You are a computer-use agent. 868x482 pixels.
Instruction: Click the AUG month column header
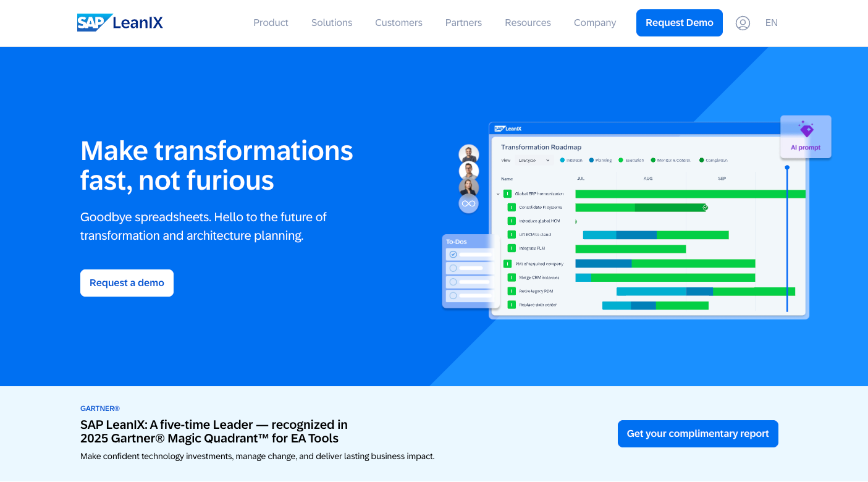click(x=647, y=179)
